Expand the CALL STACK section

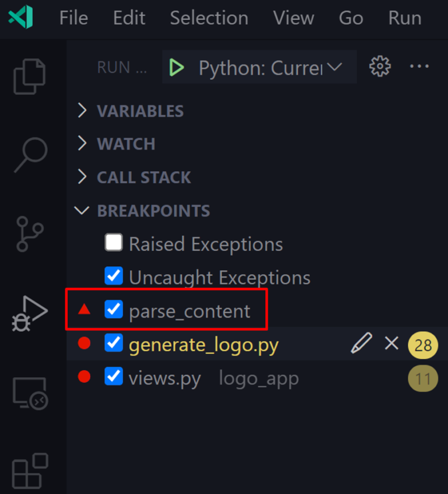tap(143, 178)
